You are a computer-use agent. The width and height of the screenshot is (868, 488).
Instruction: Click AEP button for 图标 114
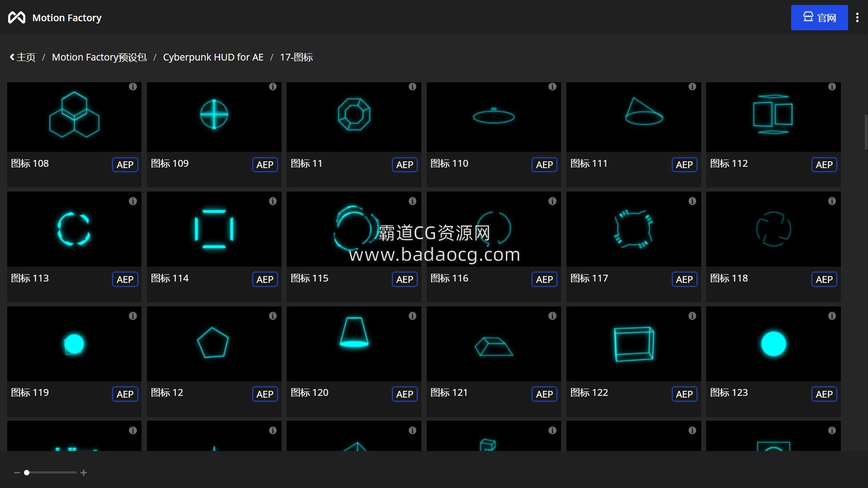click(265, 279)
